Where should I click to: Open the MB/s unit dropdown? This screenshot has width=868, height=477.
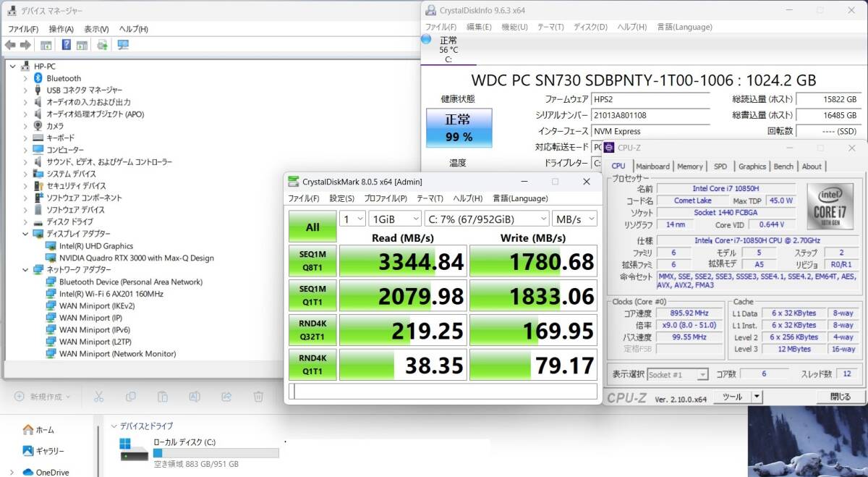point(574,219)
